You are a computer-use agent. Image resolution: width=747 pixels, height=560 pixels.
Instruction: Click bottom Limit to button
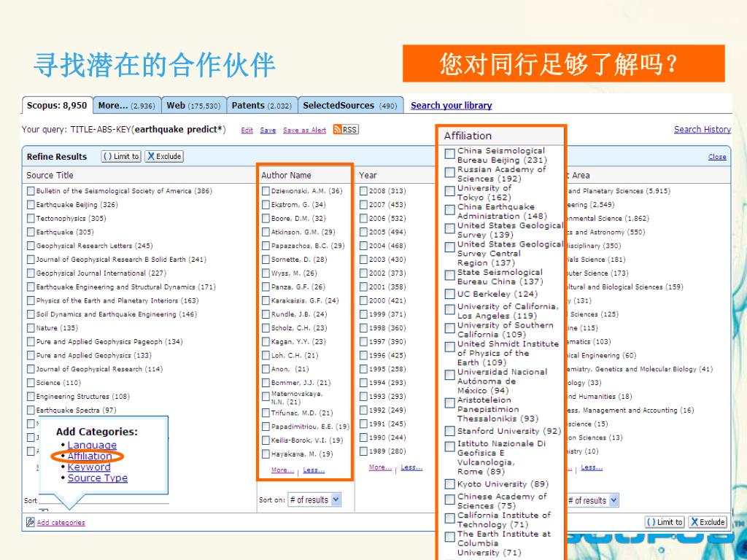(665, 522)
